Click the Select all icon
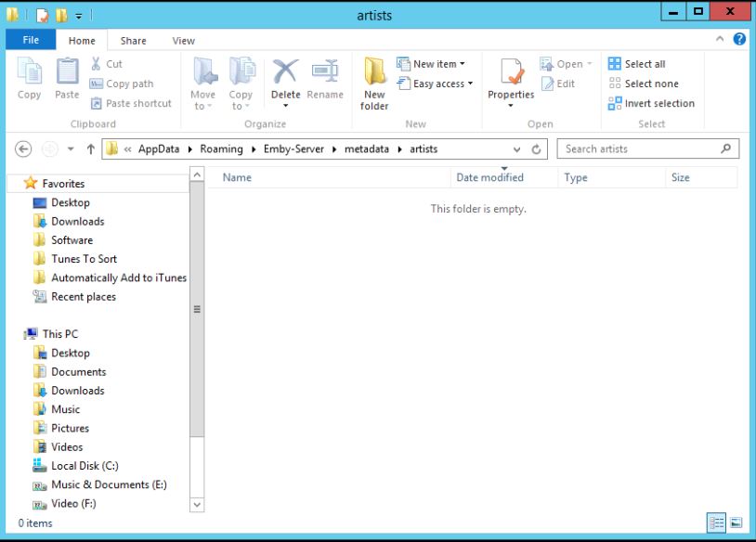756x542 pixels. (637, 64)
